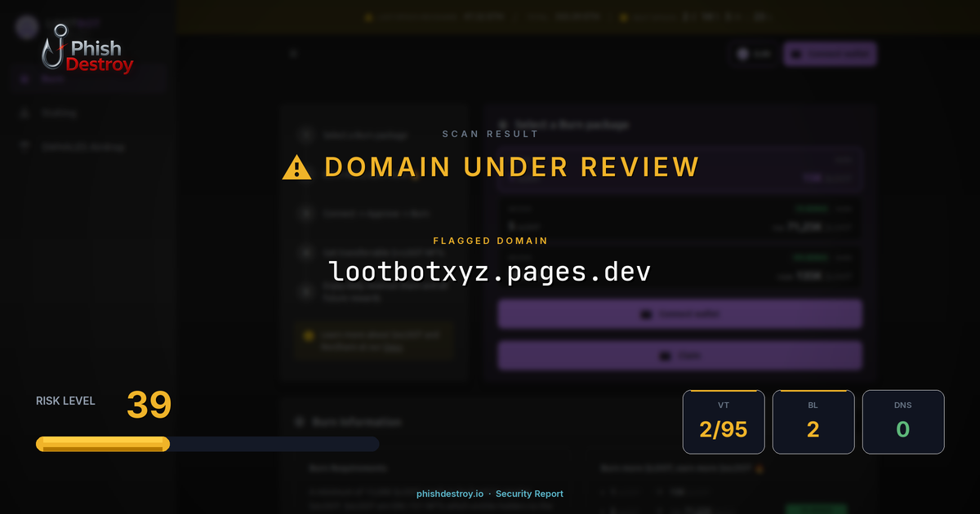Select the Burn icon in the sidebar
The image size is (980, 514).
coord(23,78)
